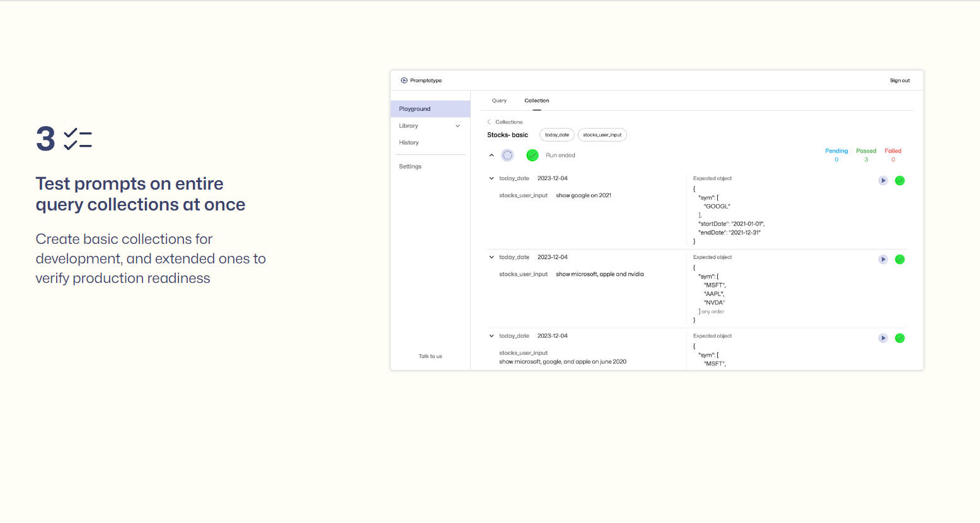The height and width of the screenshot is (523, 980).
Task: Run the 'show microsoft, apple and nvidia' query
Action: point(883,260)
